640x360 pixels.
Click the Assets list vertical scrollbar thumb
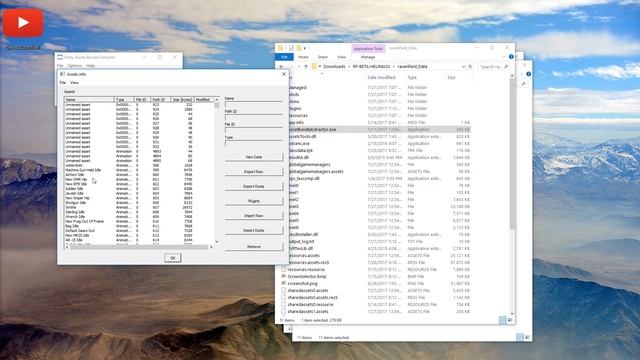pyautogui.click(x=217, y=105)
